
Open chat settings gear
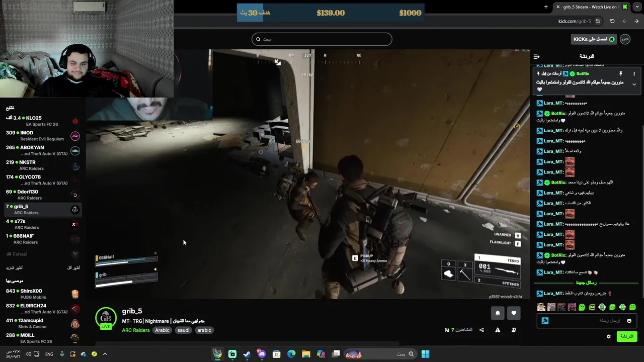[608, 336]
